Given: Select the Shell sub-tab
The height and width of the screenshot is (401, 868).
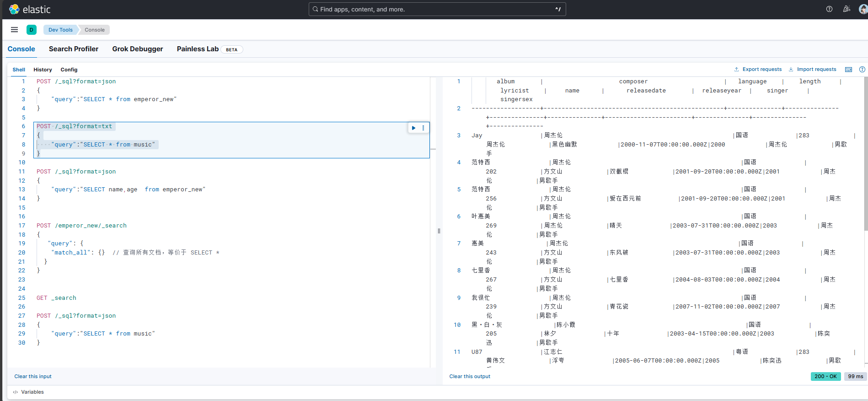Looking at the screenshot, I should (19, 70).
